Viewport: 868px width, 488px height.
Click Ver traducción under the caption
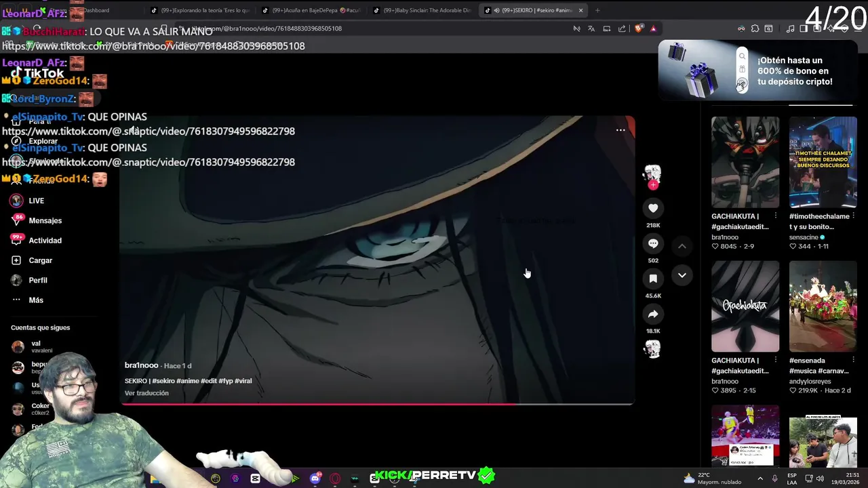[x=146, y=393]
